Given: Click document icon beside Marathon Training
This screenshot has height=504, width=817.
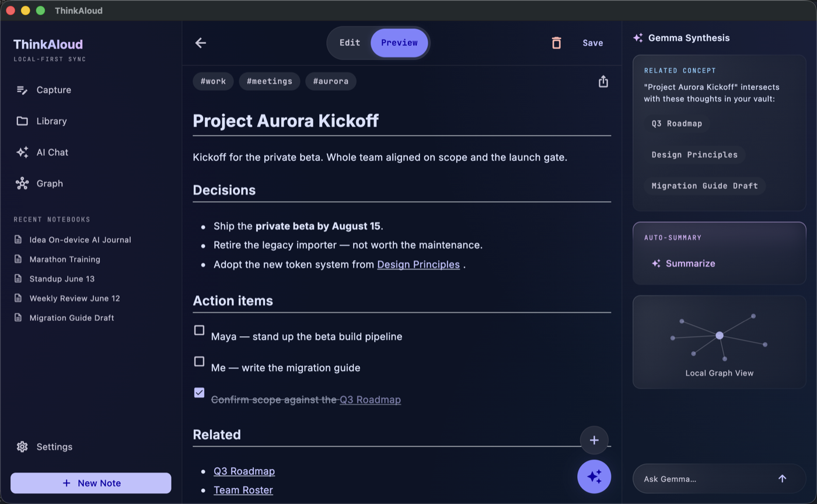Looking at the screenshot, I should tap(18, 259).
